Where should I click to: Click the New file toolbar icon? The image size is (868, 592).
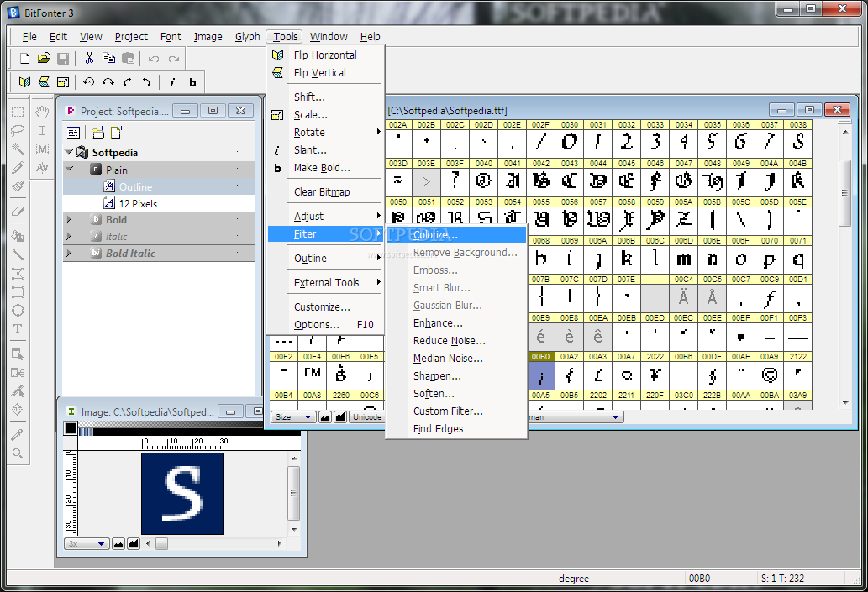coord(24,58)
